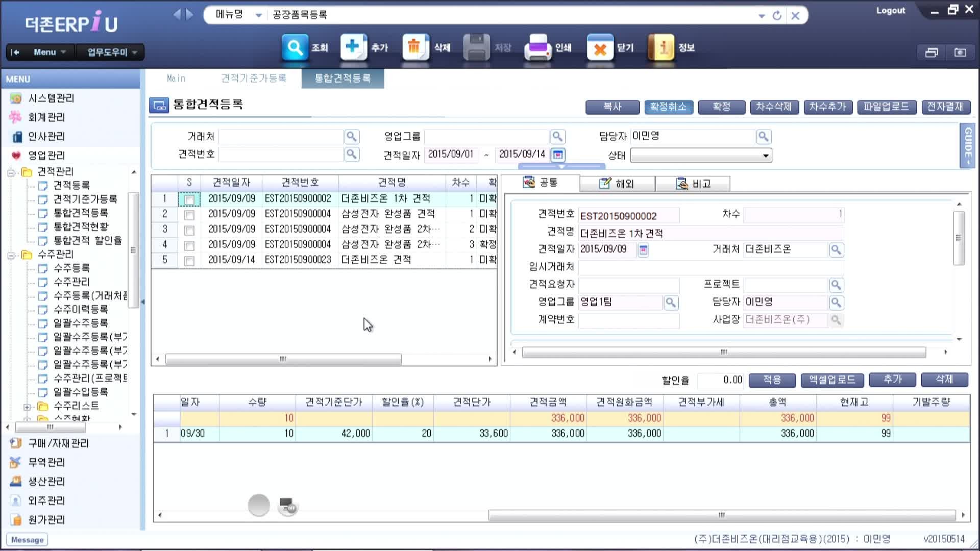980x551 pixels.
Task: Open the Menu dropdown button
Action: click(50, 52)
